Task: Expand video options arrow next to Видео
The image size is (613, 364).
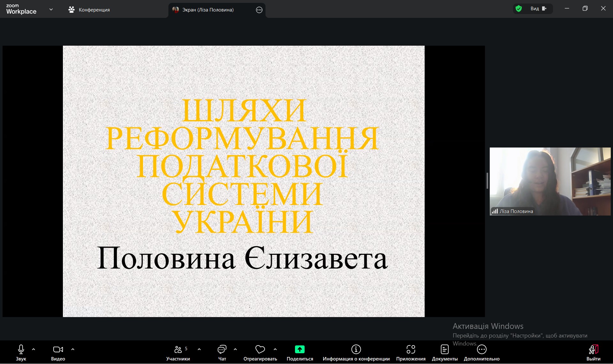Action: click(73, 349)
